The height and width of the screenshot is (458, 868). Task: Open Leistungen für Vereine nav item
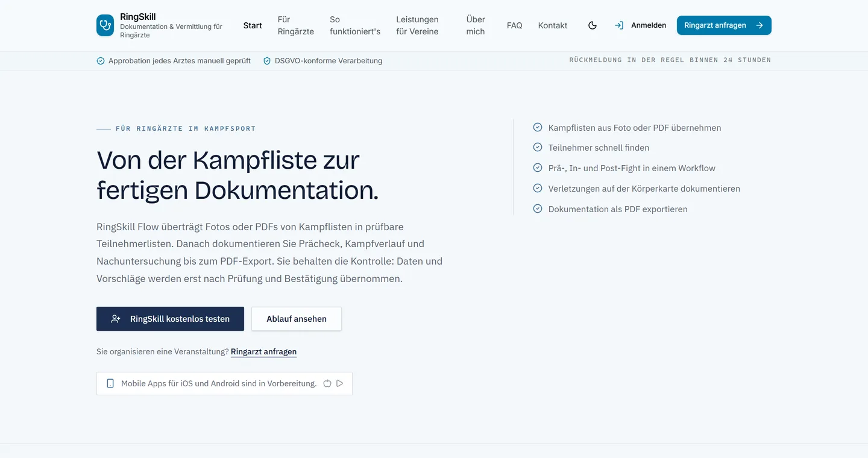point(417,25)
